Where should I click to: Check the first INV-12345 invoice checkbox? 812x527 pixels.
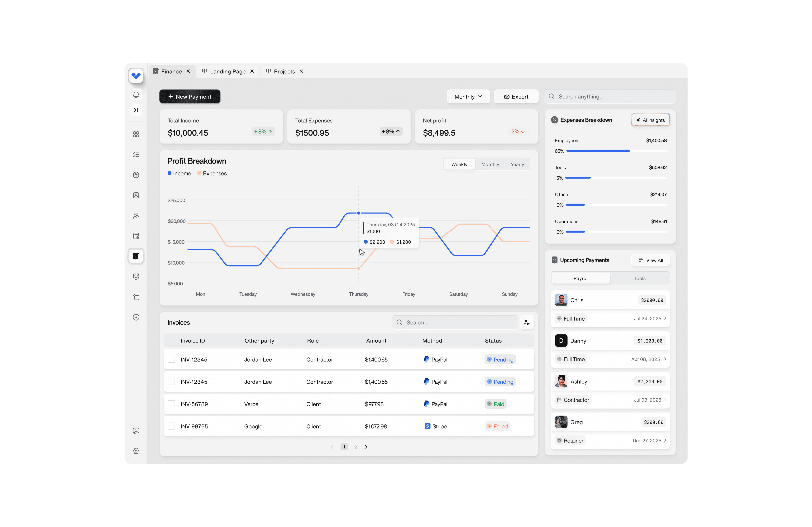(171, 359)
